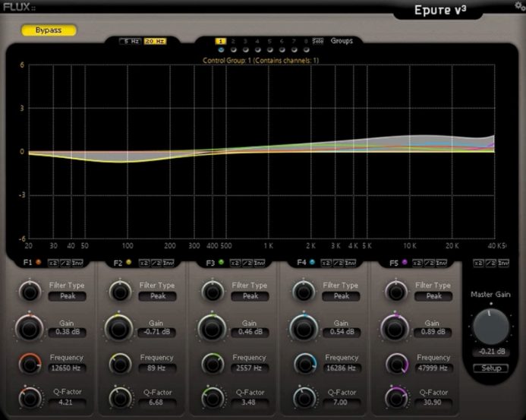Open the F5 Filter Type selector
This screenshot has height=420, width=526.
[433, 296]
